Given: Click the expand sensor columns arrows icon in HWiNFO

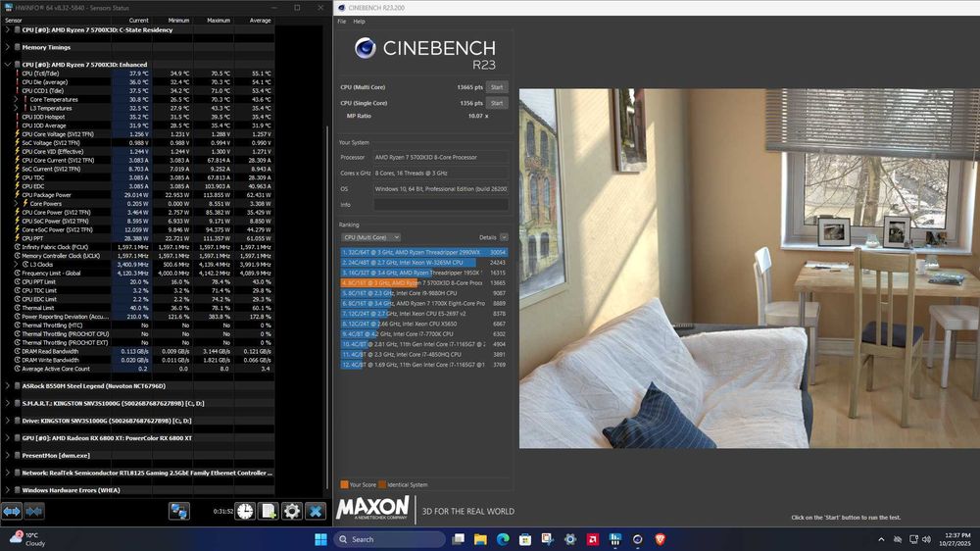Looking at the screenshot, I should 12,511.
